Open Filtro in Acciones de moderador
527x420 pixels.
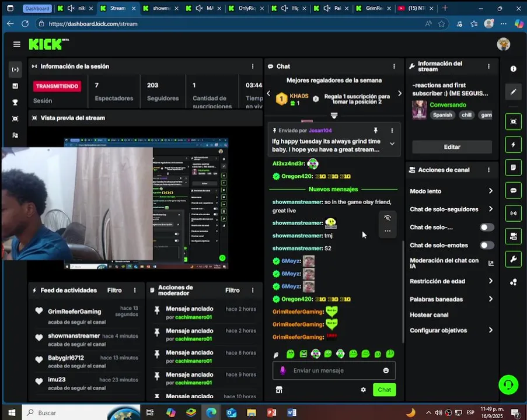[232, 290]
